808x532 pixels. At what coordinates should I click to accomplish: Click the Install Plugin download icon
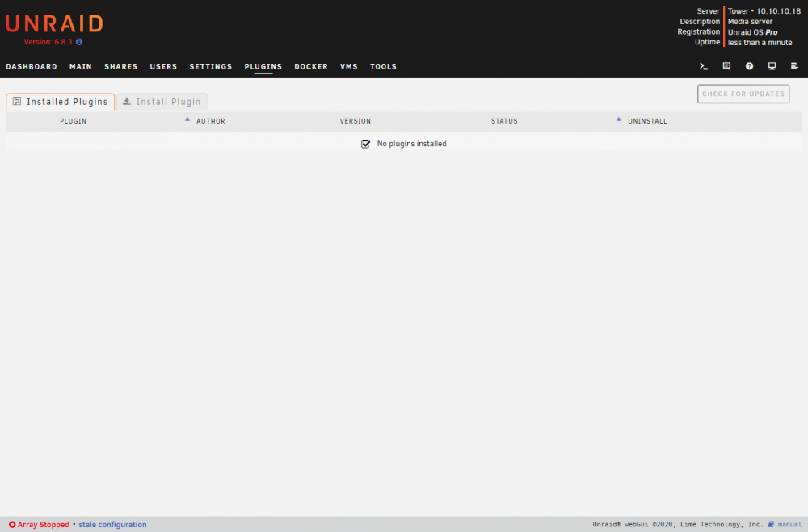[127, 101]
